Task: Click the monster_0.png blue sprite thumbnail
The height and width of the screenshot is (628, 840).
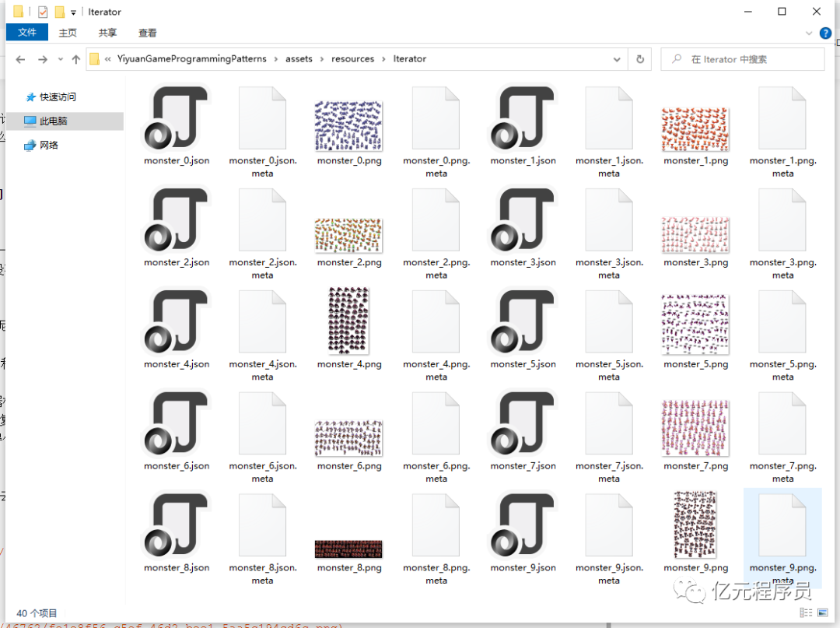Action: (348, 126)
